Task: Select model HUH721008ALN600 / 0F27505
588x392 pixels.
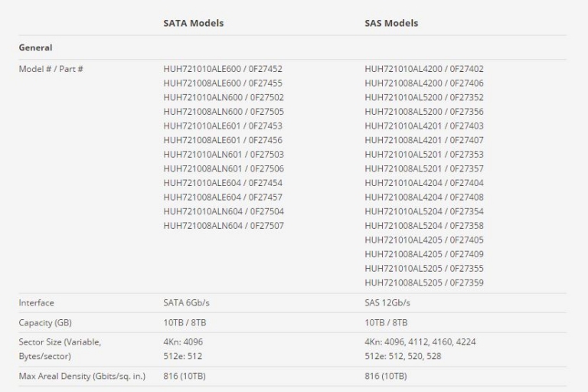Action: [224, 112]
